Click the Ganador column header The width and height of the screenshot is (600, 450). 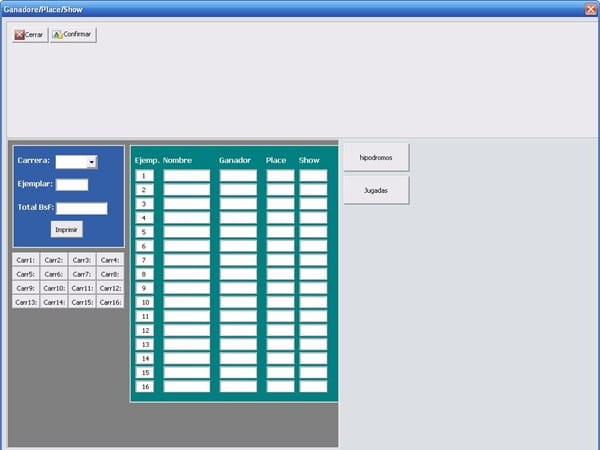tap(235, 160)
